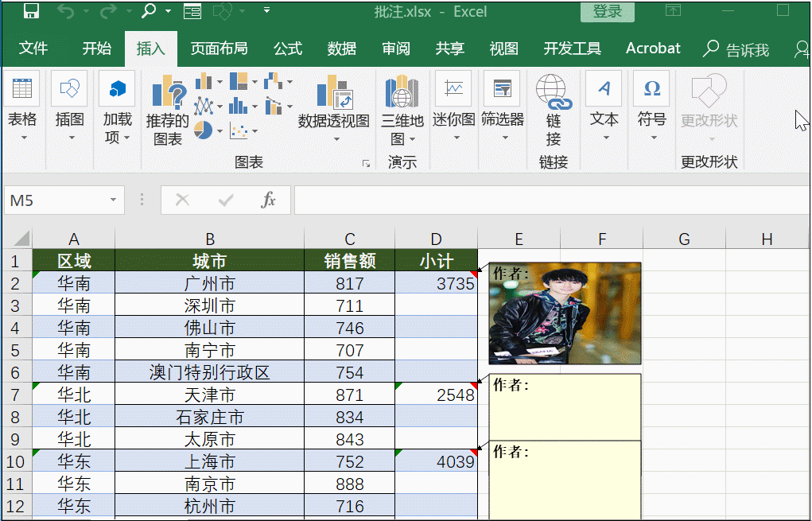Click the Sign in button
The image size is (812, 521).
coord(608,11)
